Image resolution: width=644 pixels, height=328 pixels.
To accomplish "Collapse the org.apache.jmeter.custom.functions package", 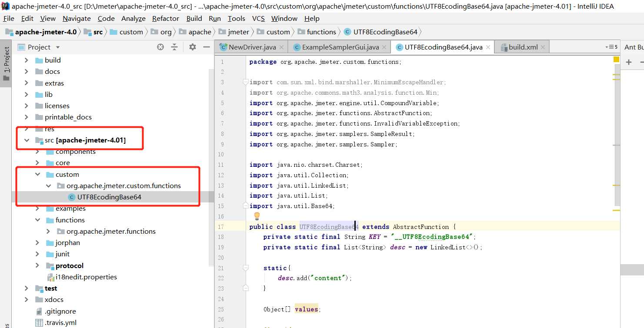I will 48,186.
